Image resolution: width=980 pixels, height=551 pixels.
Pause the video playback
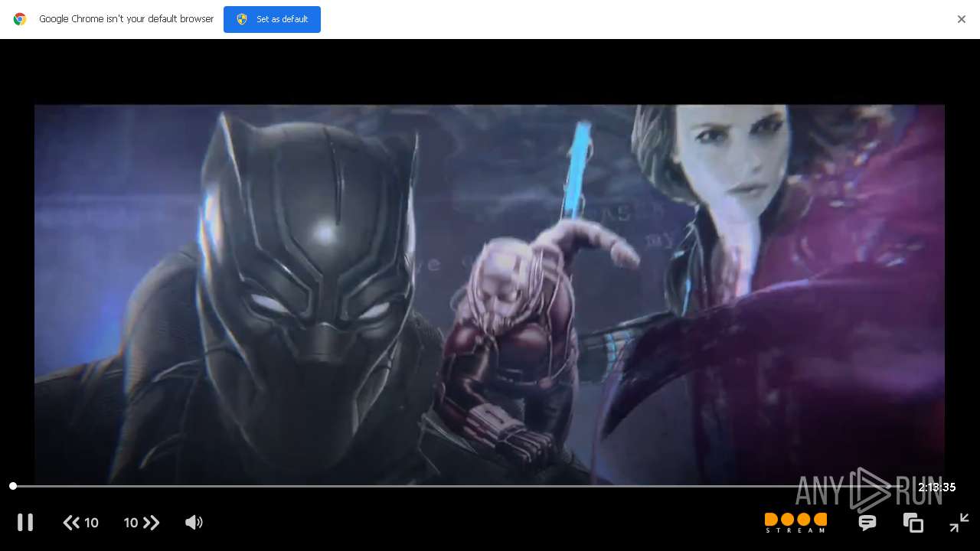(25, 523)
